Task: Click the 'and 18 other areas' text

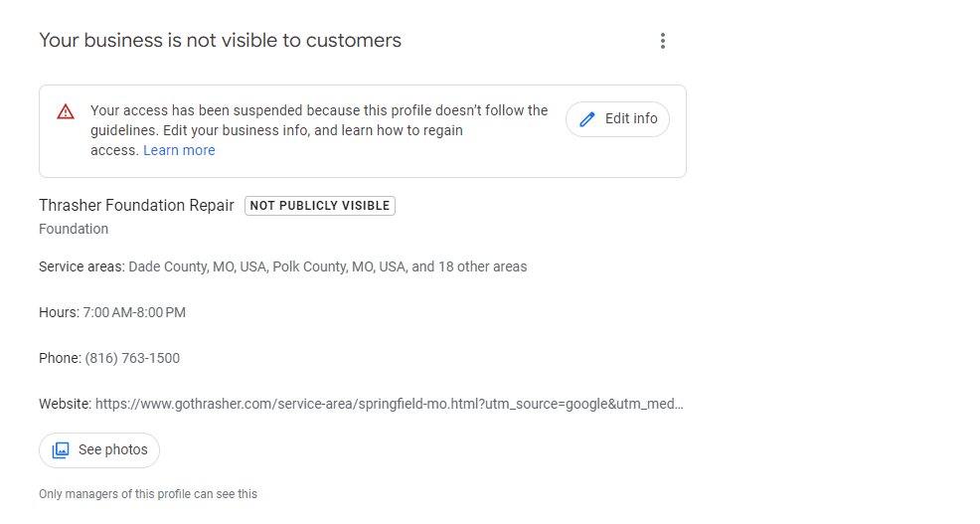Action: [x=469, y=267]
